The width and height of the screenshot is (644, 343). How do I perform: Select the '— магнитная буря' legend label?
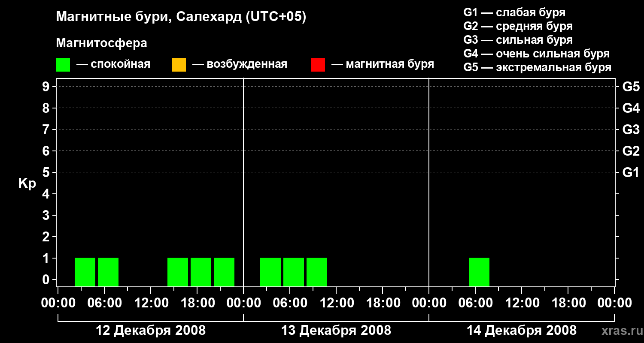[383, 65]
